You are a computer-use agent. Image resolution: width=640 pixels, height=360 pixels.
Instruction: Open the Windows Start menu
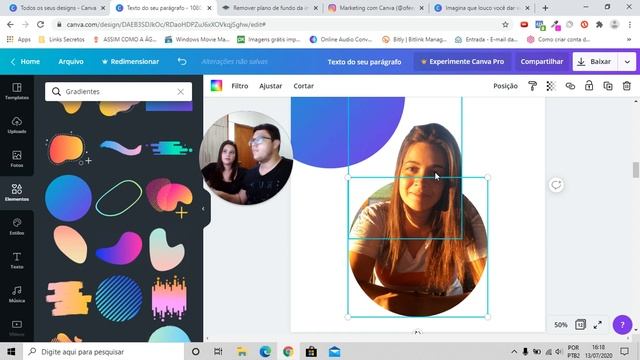[x=11, y=351]
